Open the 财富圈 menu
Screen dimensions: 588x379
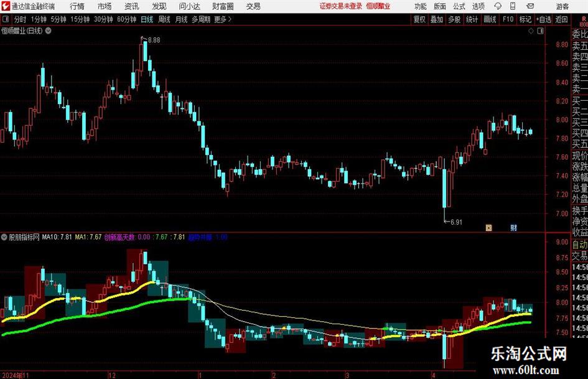pos(223,6)
